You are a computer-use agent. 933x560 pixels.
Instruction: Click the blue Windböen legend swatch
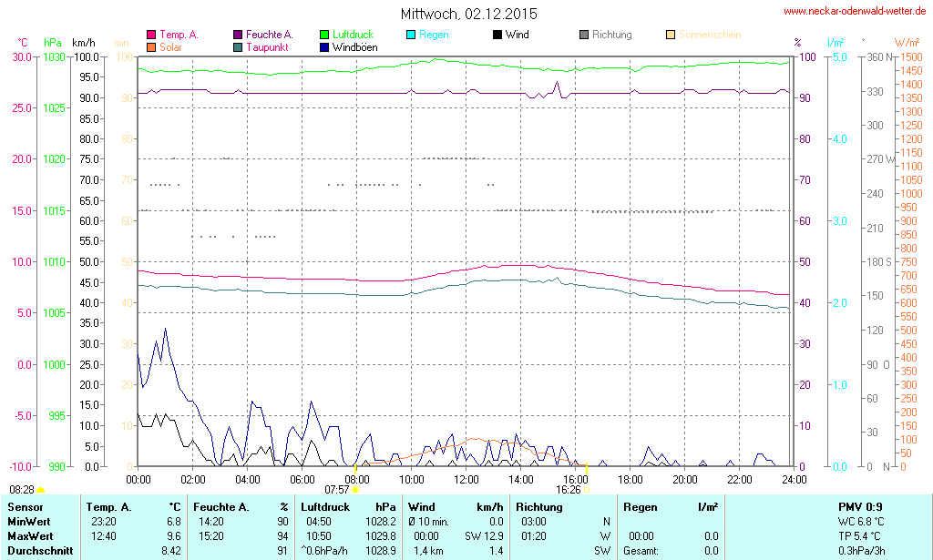tap(324, 46)
